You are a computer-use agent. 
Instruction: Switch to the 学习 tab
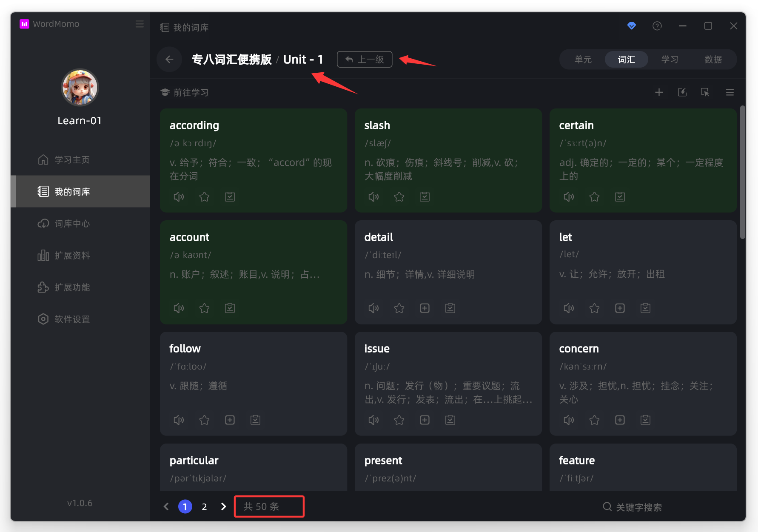click(x=670, y=60)
